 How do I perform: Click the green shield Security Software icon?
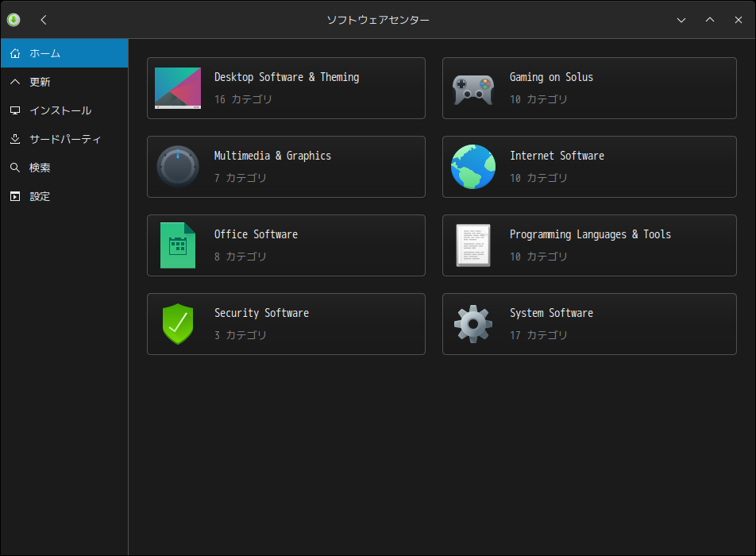click(178, 324)
